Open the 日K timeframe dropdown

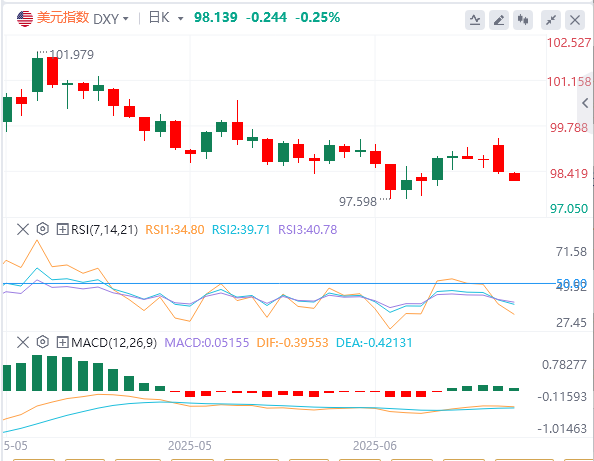166,18
